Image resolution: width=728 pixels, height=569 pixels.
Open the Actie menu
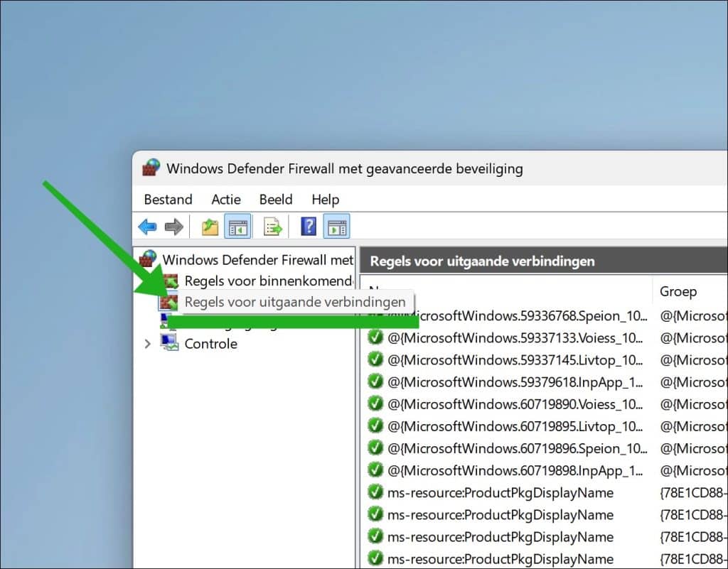pos(226,200)
